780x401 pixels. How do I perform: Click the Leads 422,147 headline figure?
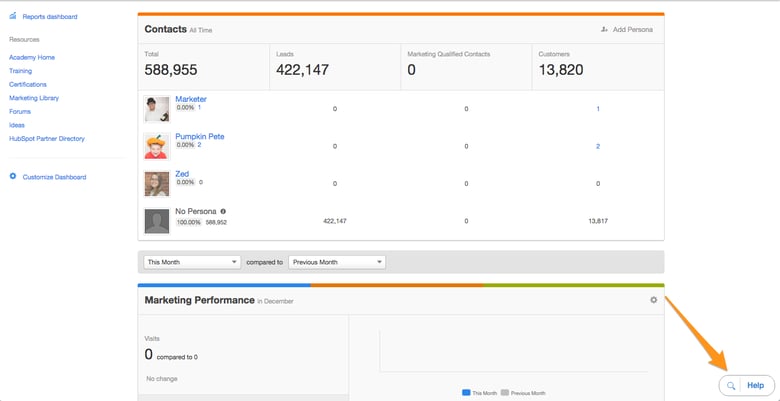point(302,70)
